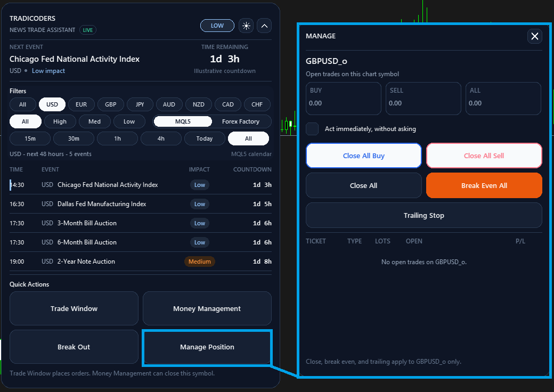
Task: Close the Manage panel with X
Action: coord(535,36)
